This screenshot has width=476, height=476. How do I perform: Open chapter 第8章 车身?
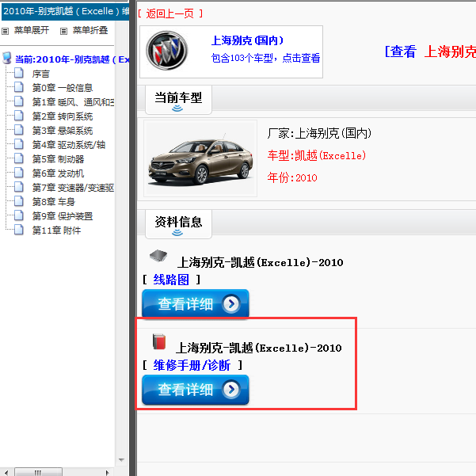54,202
